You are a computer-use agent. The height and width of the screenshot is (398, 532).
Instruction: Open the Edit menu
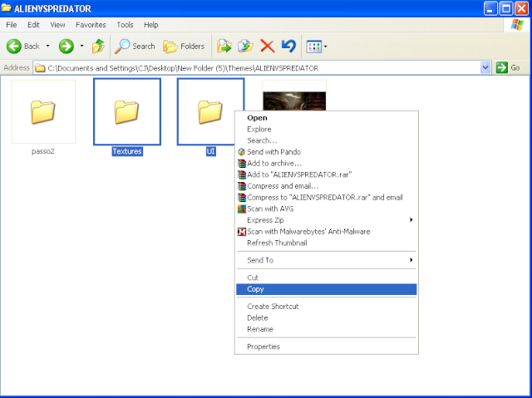pyautogui.click(x=33, y=25)
